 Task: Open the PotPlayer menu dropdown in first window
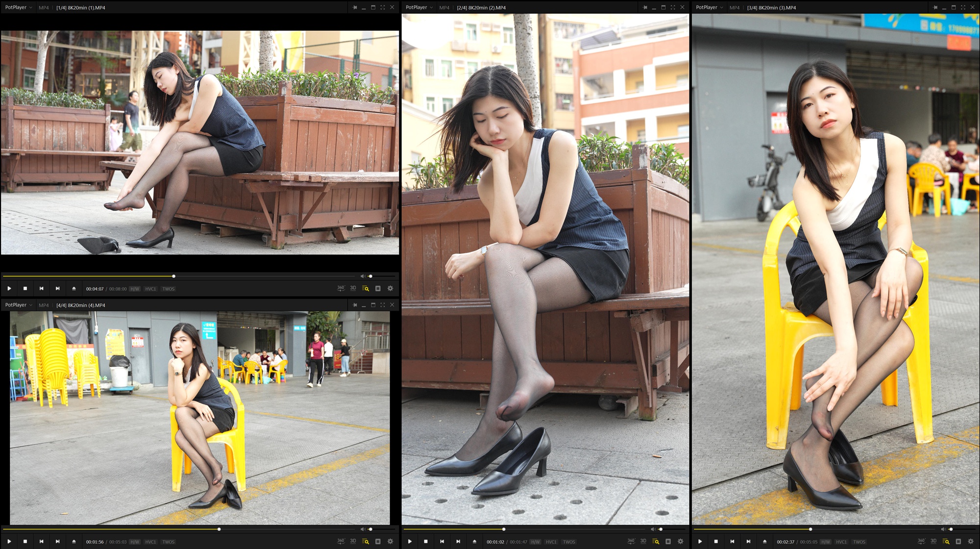coord(19,7)
